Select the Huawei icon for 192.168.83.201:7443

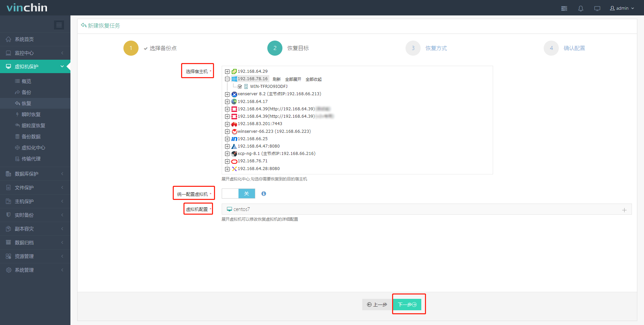234,124
